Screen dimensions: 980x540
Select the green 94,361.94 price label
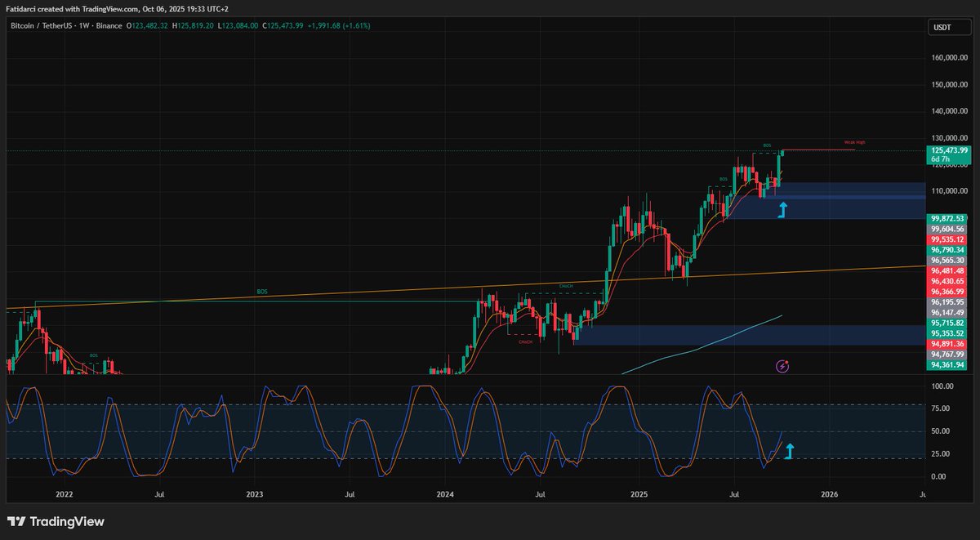click(948, 365)
